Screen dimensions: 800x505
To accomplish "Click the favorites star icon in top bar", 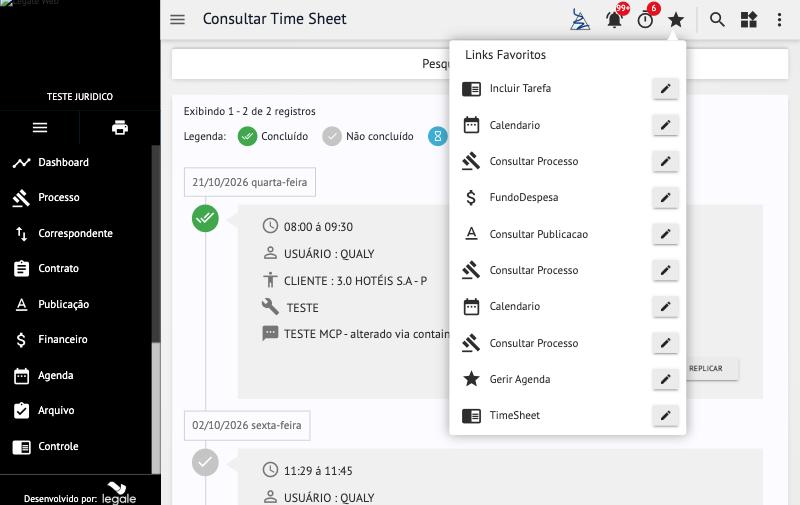I will [676, 20].
